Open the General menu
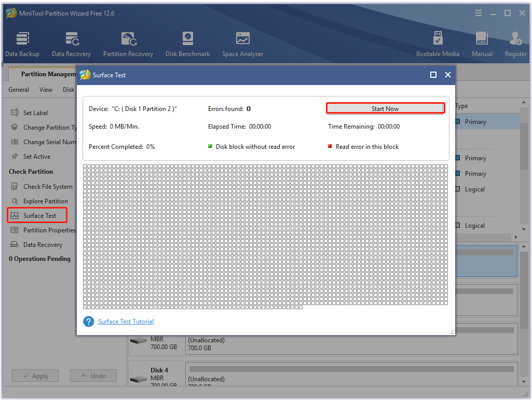The image size is (532, 402). pyautogui.click(x=19, y=90)
